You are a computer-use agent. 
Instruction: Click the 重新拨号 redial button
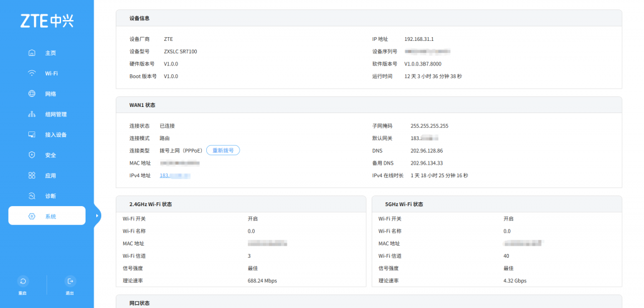[x=223, y=150]
